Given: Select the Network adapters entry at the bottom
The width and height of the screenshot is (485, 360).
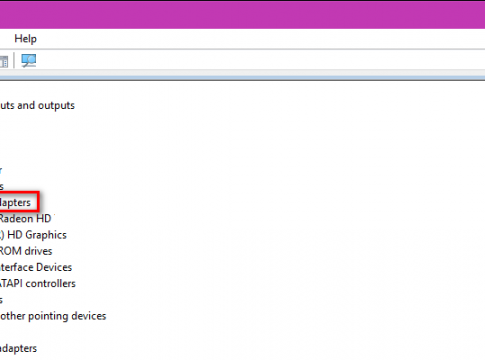Looking at the screenshot, I should pos(18,348).
